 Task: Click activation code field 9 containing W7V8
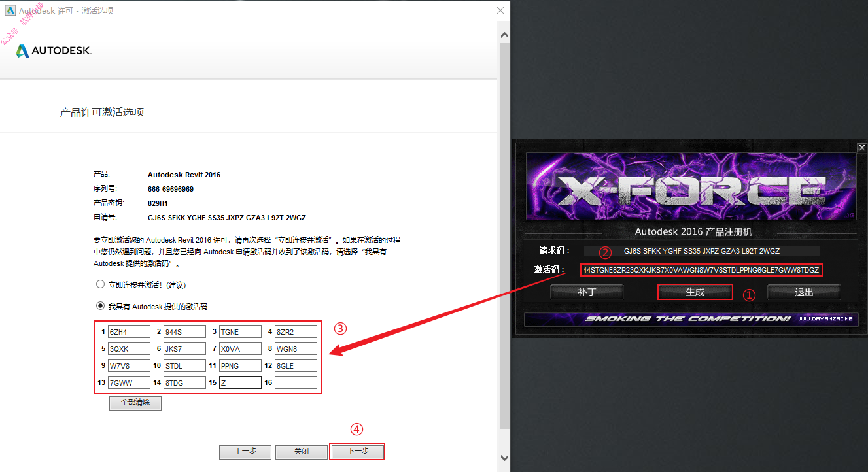point(129,365)
